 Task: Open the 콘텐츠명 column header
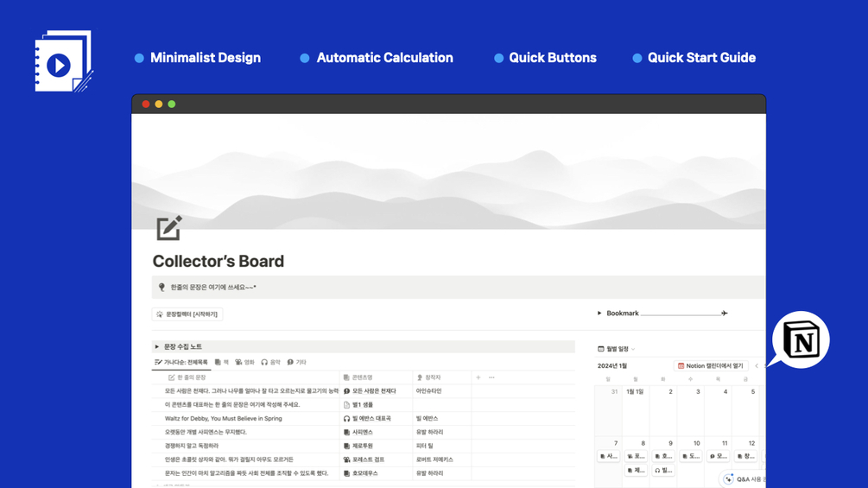point(376,377)
